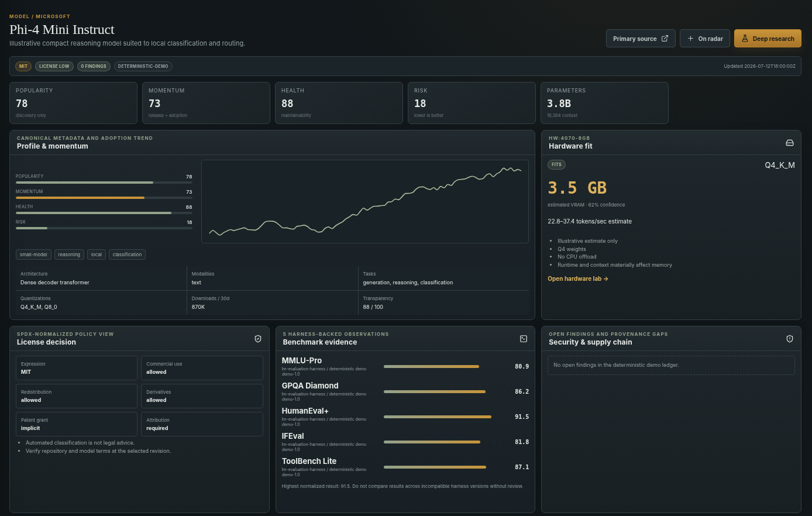812x516 pixels.
Task: Click the Commercial use allowed cell
Action: [x=202, y=368]
